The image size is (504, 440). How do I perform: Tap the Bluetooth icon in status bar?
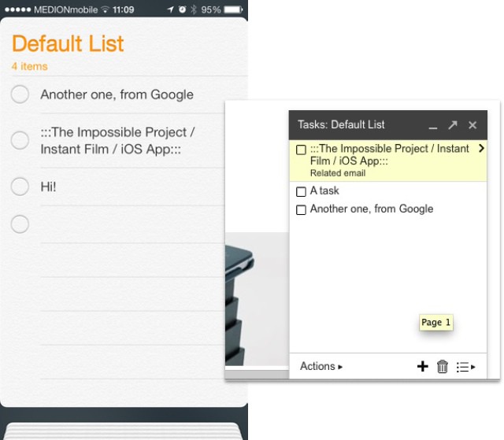193,10
